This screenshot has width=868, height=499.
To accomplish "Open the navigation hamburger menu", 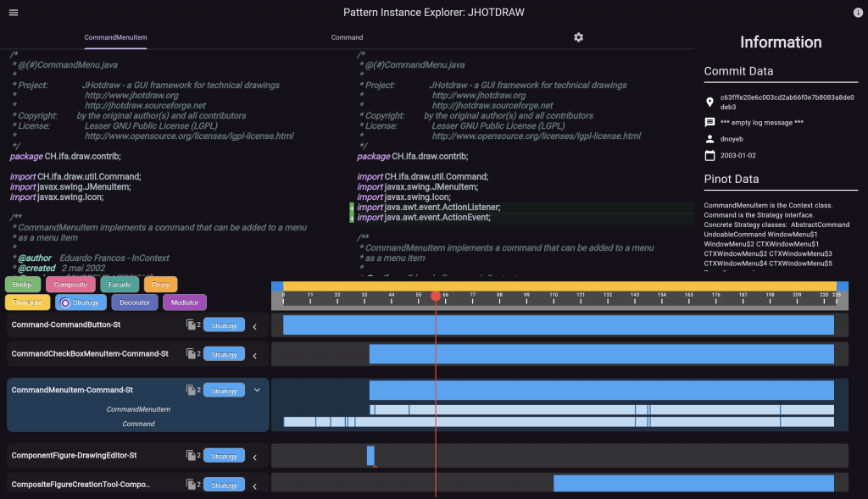I will 15,12.
